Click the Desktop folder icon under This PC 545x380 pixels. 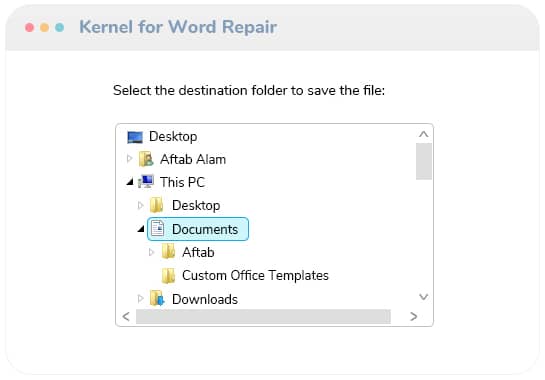click(157, 205)
